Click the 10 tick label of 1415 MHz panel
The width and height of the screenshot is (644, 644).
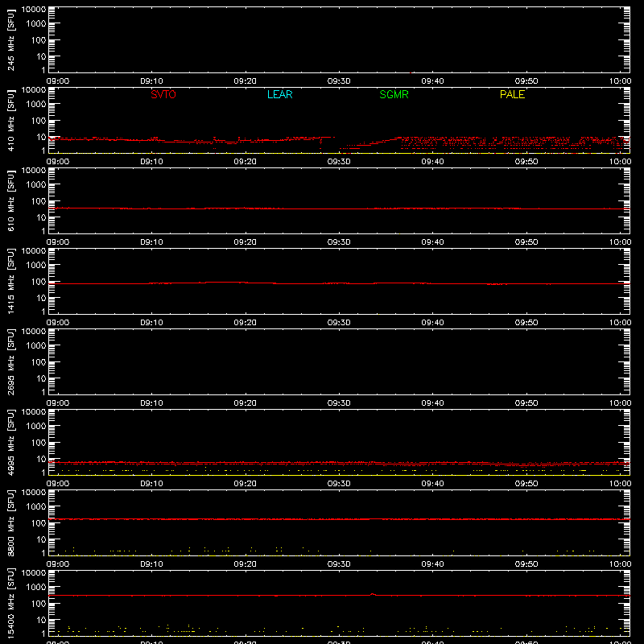(41, 298)
